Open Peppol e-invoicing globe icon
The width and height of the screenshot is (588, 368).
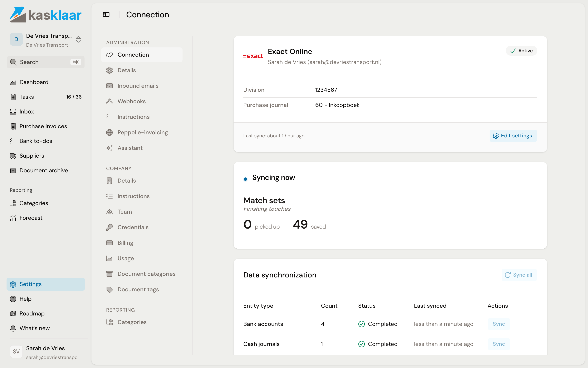[x=109, y=132]
